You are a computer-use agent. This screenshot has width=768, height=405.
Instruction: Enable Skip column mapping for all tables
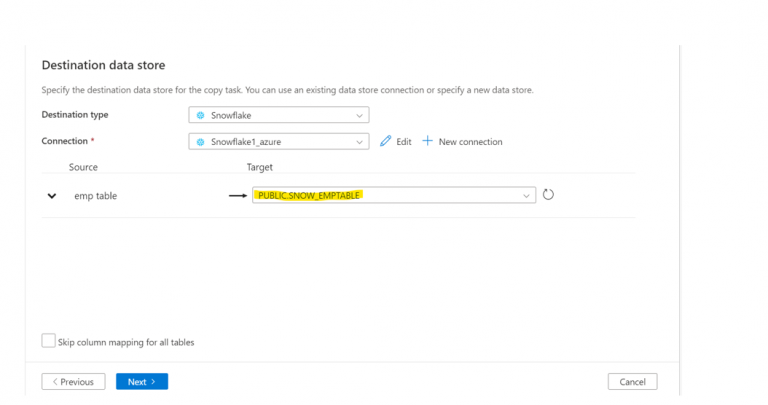coord(49,341)
